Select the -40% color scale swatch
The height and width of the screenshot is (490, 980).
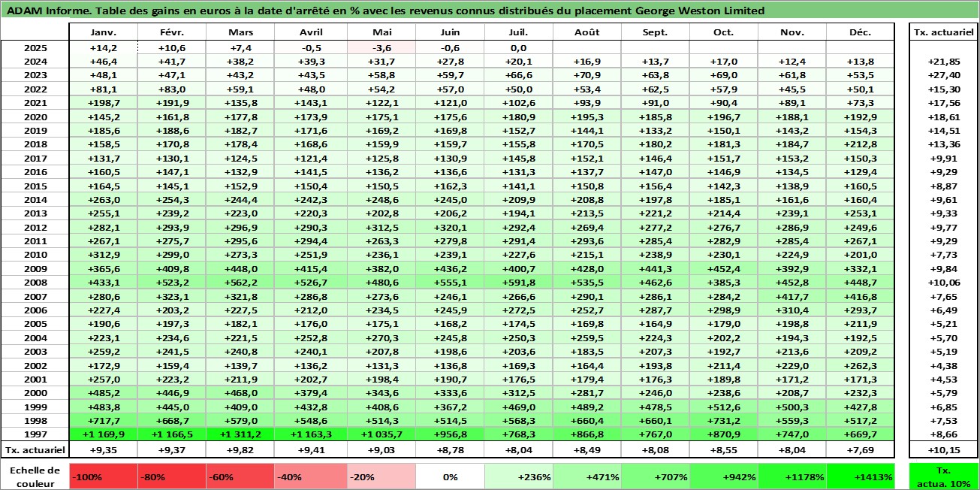pyautogui.click(x=309, y=476)
